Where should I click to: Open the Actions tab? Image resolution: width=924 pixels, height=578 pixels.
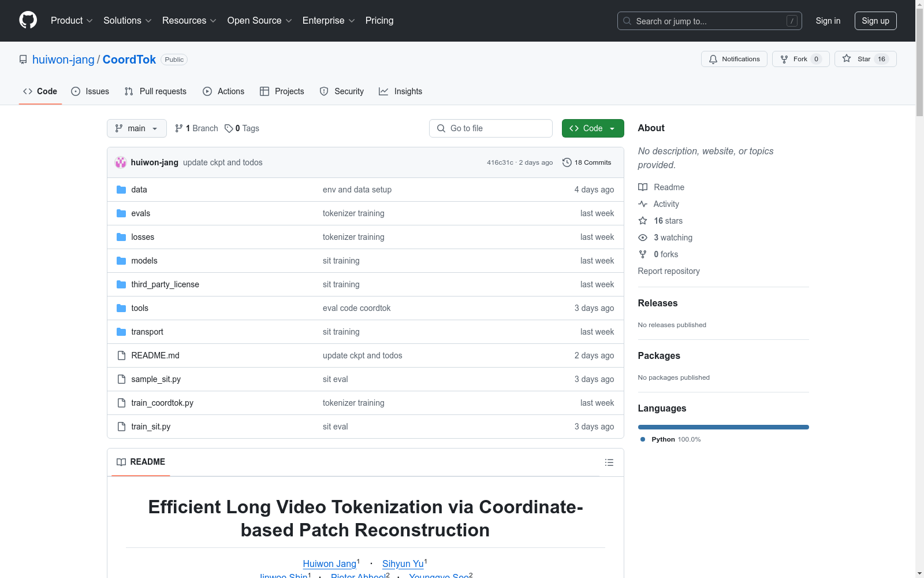223,91
